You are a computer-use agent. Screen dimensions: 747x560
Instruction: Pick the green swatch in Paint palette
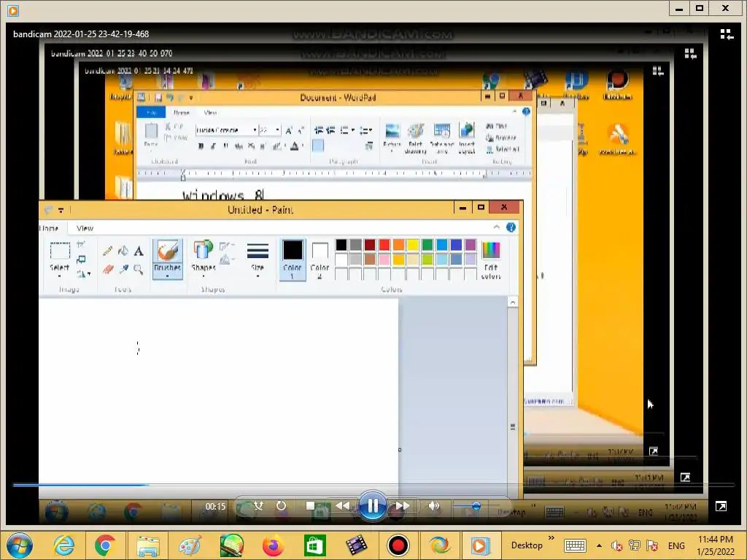(x=427, y=245)
